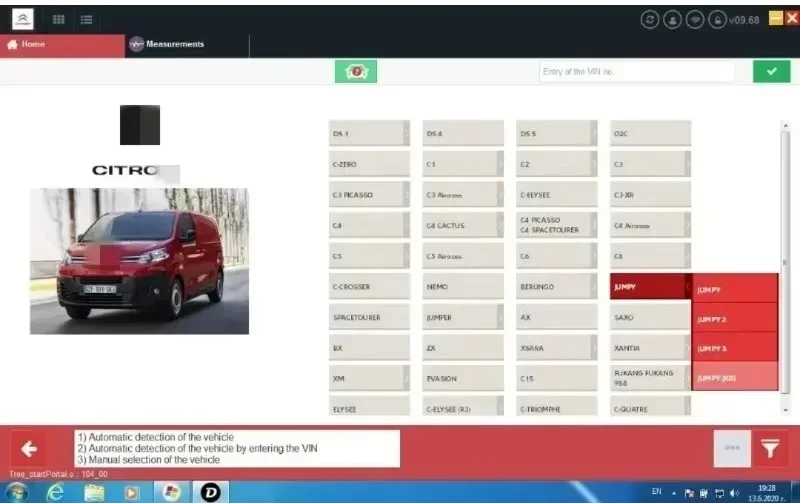Switch to list view icon

tap(86, 19)
